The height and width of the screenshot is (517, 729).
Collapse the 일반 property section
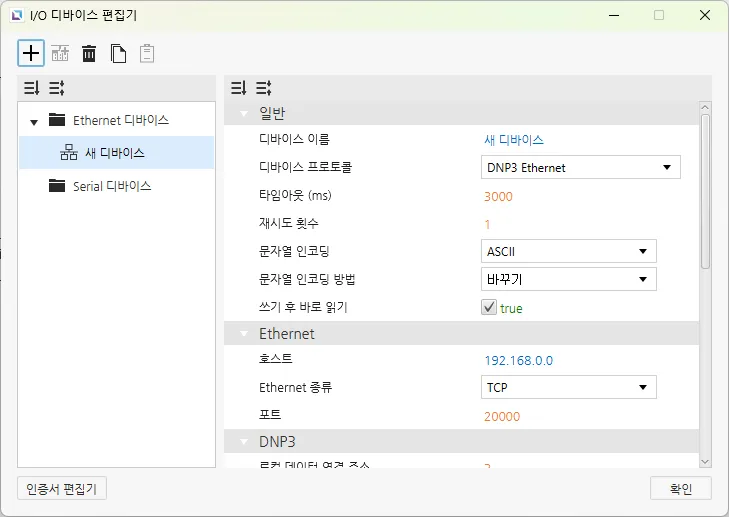tap(243, 112)
